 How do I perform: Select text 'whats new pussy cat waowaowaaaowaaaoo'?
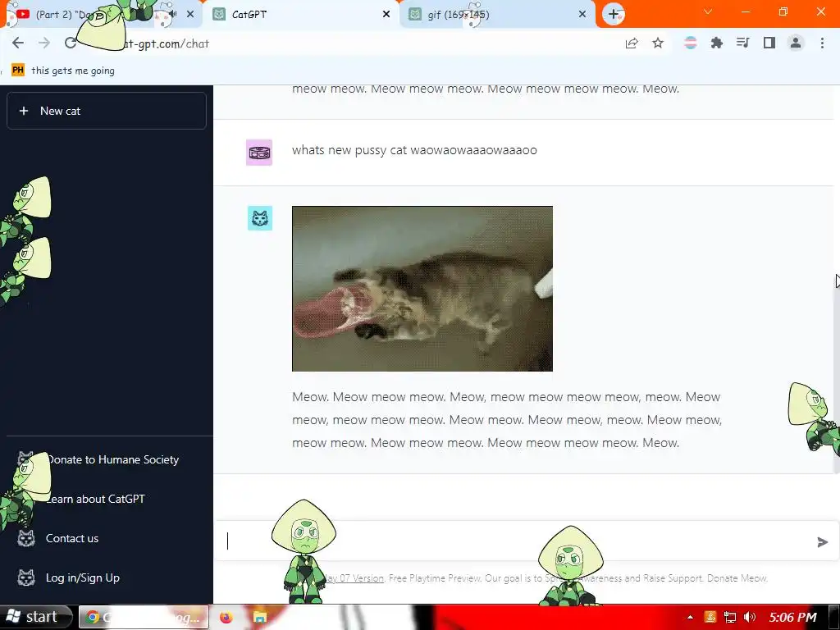pos(414,150)
